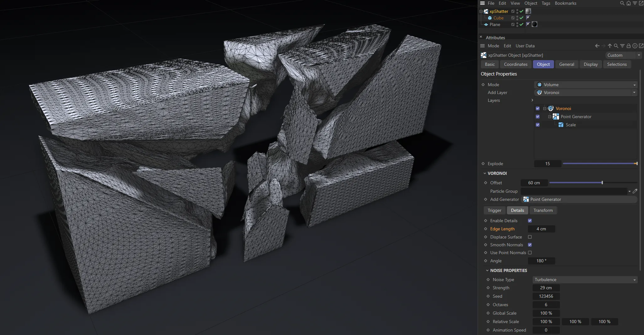
Task: Click the Point Generator icon in Layers list
Action: point(556,117)
